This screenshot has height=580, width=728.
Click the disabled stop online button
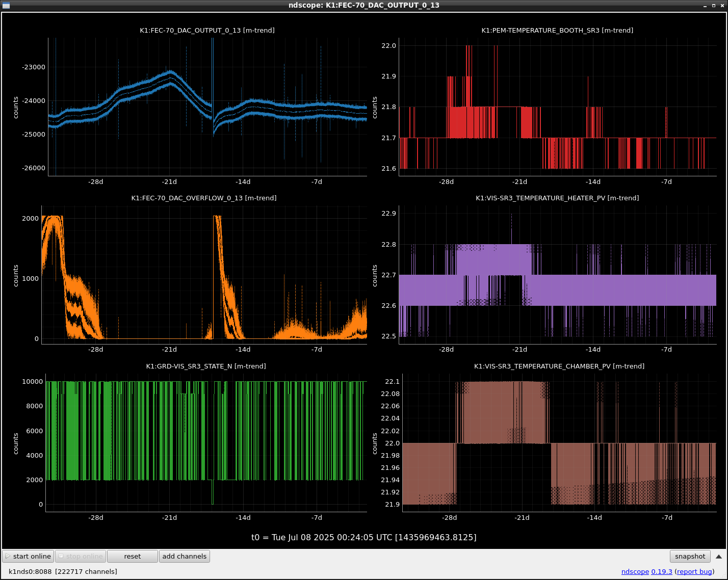[x=81, y=556]
